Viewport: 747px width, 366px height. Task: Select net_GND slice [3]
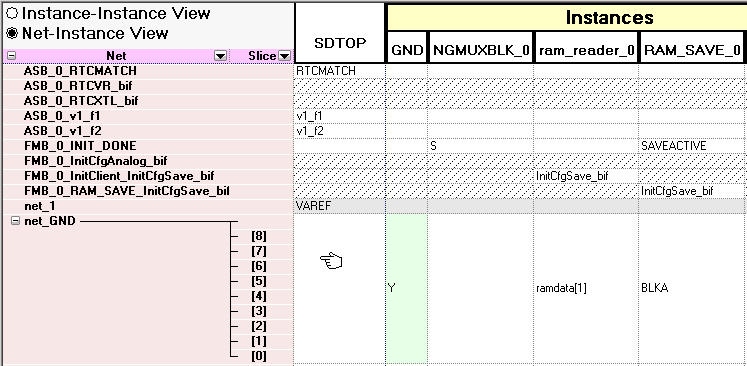click(x=259, y=311)
